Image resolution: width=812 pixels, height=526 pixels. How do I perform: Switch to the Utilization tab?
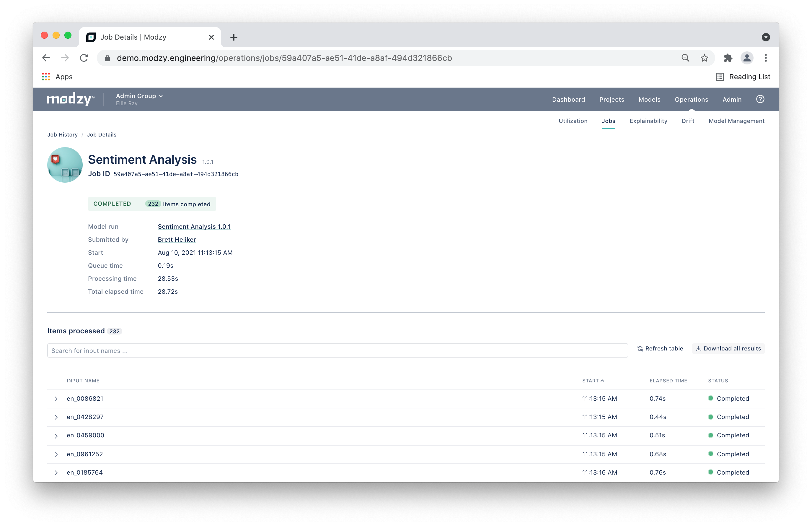point(573,121)
